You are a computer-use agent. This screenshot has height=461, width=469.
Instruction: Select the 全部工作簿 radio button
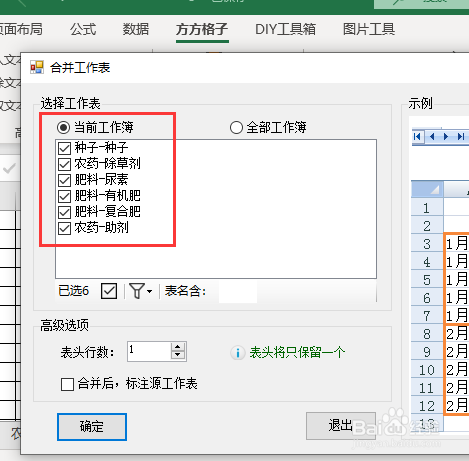point(236,127)
